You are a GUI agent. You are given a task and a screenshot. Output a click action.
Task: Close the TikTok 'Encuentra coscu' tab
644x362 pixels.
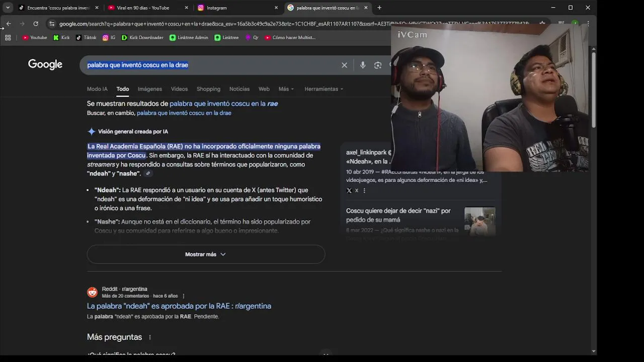pos(97,8)
